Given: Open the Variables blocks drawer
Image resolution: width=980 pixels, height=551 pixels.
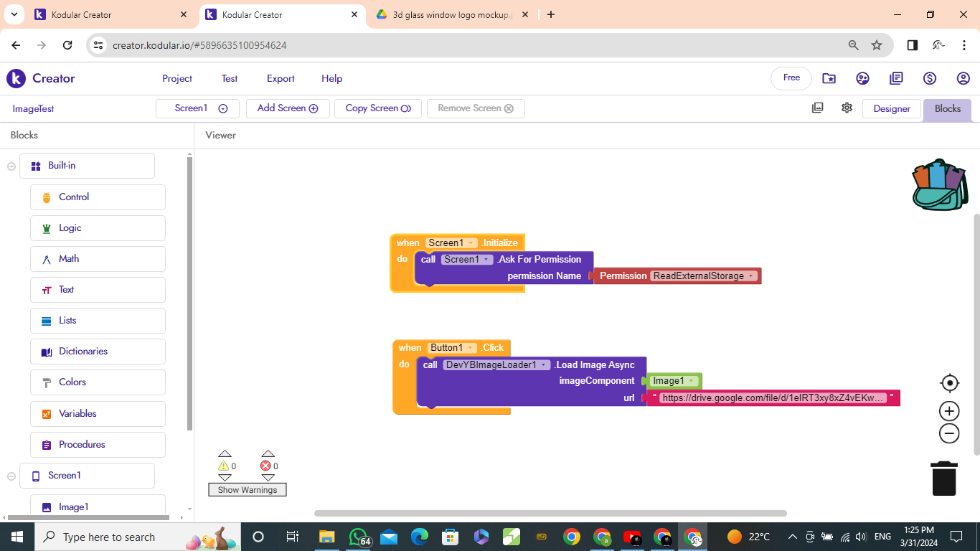Looking at the screenshot, I should (x=98, y=414).
